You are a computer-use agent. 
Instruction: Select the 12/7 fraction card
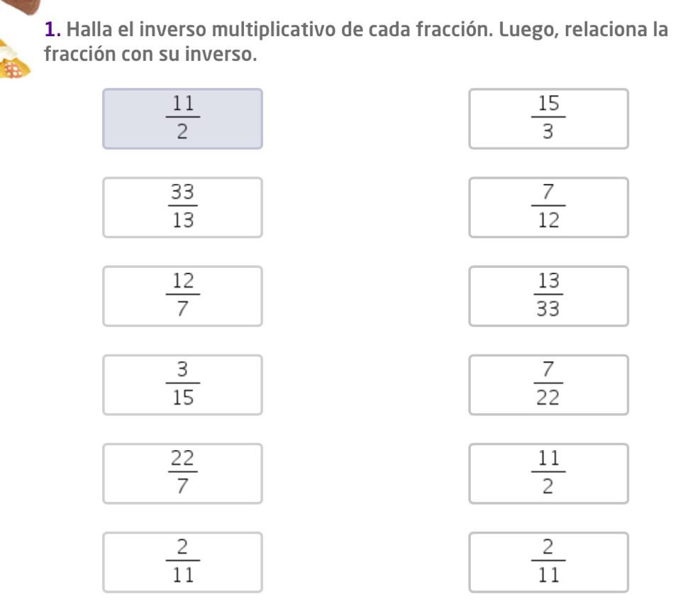click(x=182, y=296)
